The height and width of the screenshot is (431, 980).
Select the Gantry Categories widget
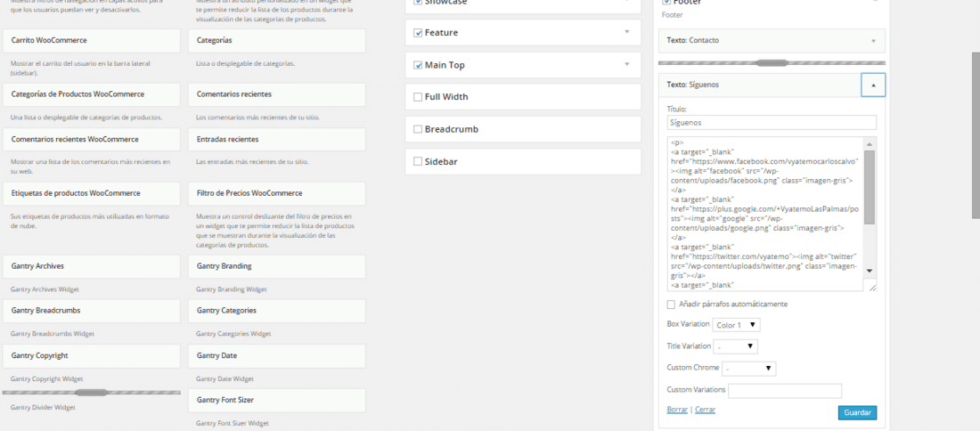(x=277, y=311)
